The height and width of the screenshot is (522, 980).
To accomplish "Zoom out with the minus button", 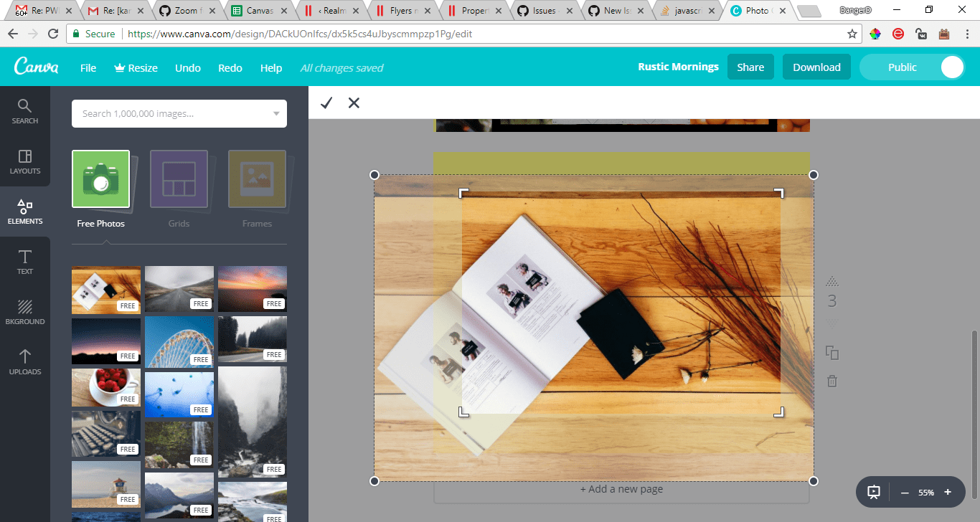I will (905, 493).
